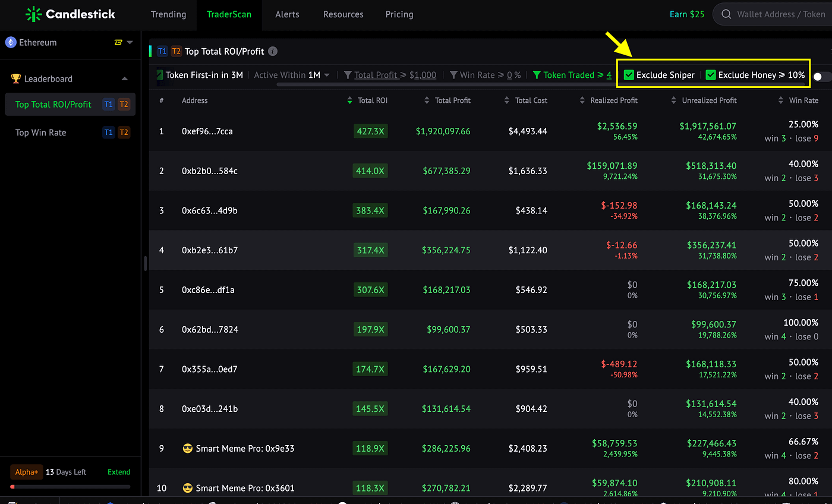The width and height of the screenshot is (832, 504).
Task: Uncheck the Exclude Honey checkbox
Action: (x=711, y=75)
